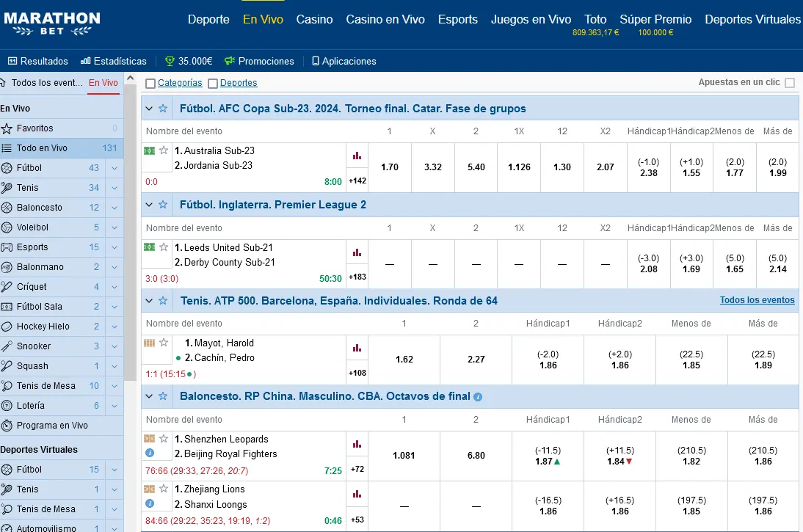Open +183 more markets for Leeds match
The height and width of the screenshot is (532, 803).
(357, 277)
